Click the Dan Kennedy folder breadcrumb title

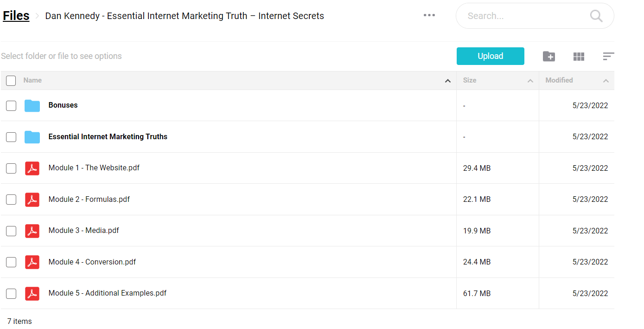[x=185, y=16]
